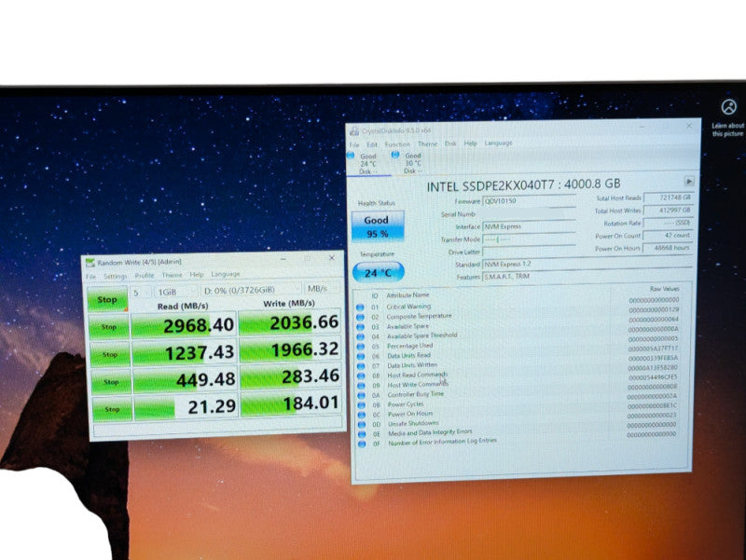This screenshot has height=560, width=746.
Task: Click the INTEL SSDPE2KX040T7 : 4000.8 GB heading
Action: [523, 184]
